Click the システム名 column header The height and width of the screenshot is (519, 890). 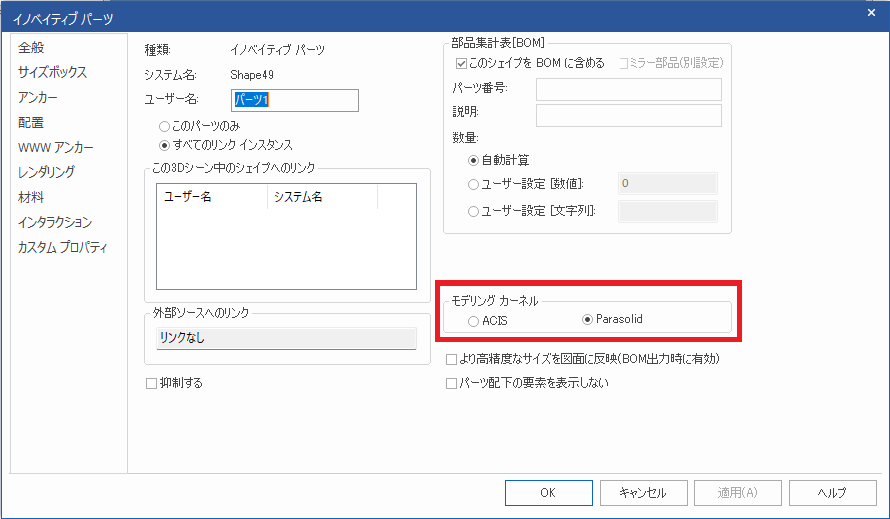(322, 196)
